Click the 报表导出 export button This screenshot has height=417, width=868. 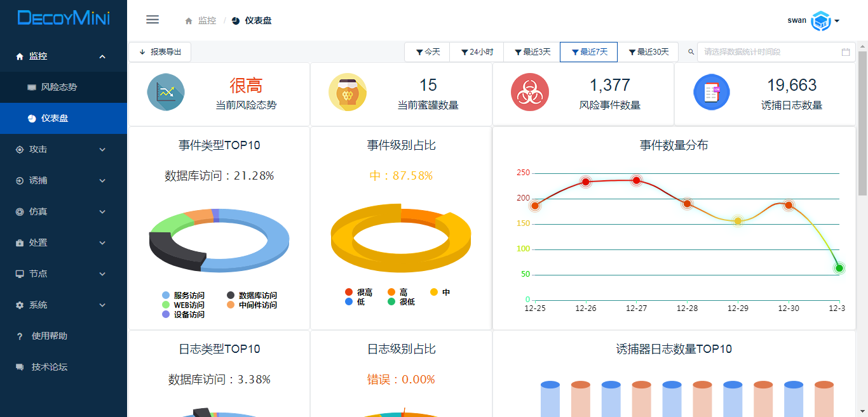click(x=160, y=52)
